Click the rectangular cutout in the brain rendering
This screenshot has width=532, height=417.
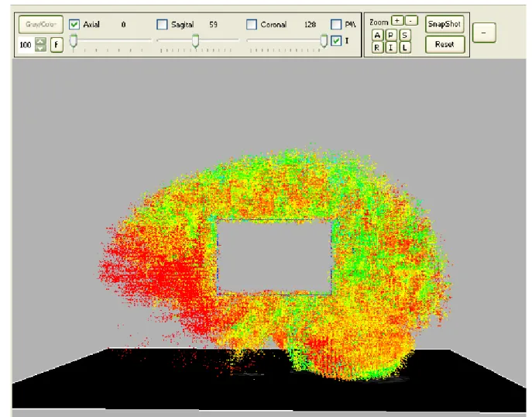tap(274, 257)
